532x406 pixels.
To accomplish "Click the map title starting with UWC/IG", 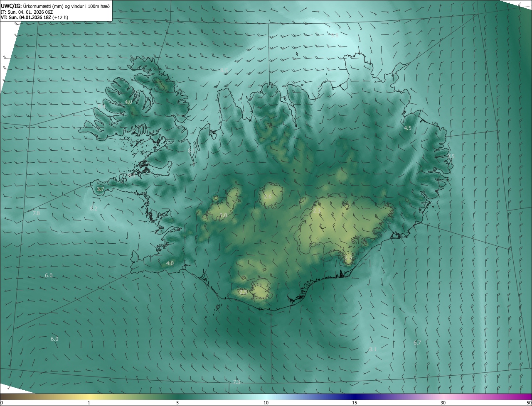I will tap(55, 6).
